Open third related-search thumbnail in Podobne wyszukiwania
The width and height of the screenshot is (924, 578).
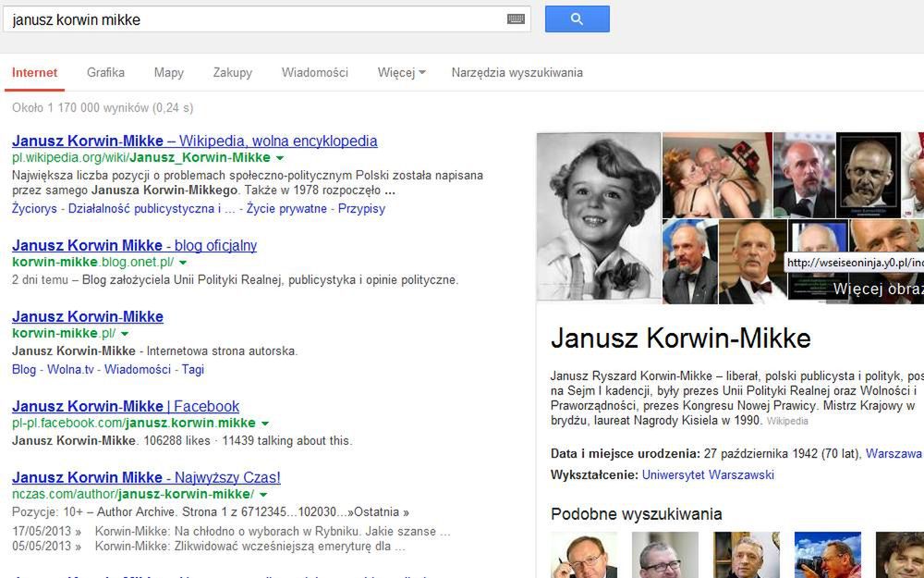[x=746, y=555]
